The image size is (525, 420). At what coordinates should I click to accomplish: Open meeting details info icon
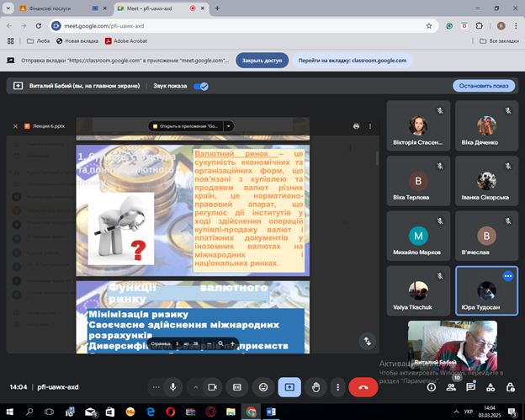pyautogui.click(x=432, y=387)
